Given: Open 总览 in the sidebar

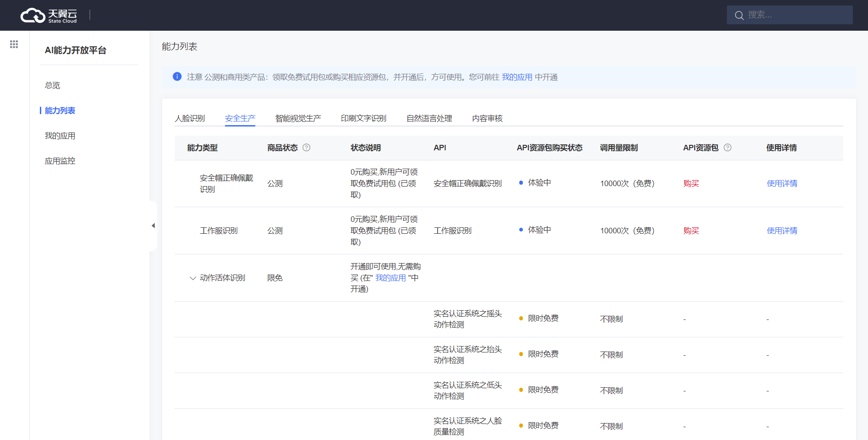Looking at the screenshot, I should click(x=53, y=85).
